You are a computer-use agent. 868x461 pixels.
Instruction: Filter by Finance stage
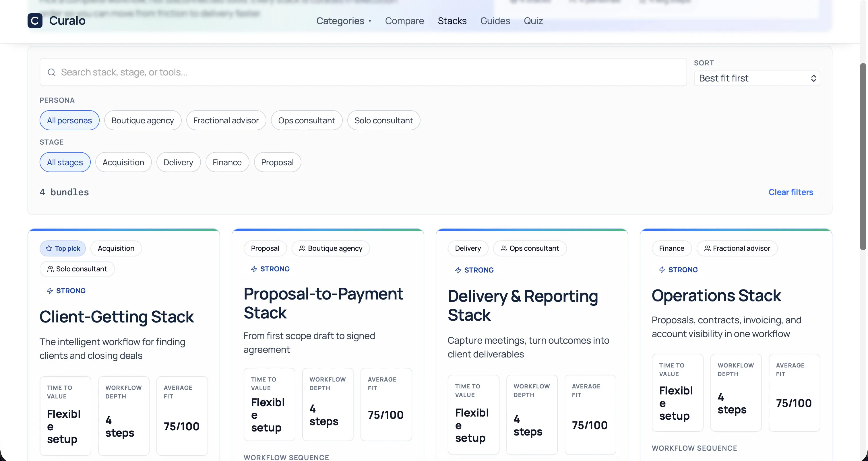click(227, 162)
